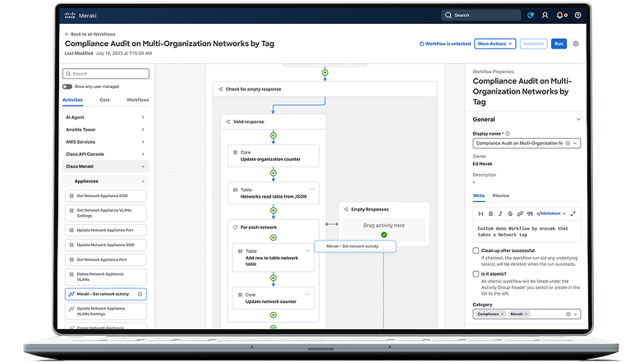The image size is (644, 362).
Task: Click the activities search field
Action: (x=105, y=74)
